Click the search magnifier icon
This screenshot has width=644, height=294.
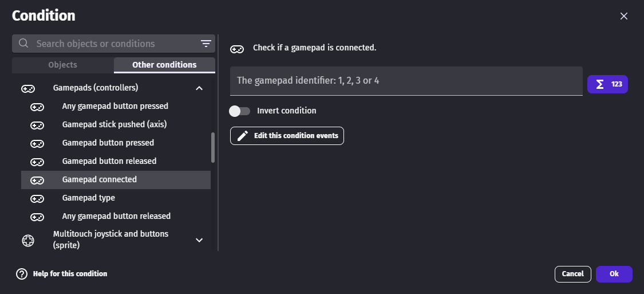click(23, 44)
